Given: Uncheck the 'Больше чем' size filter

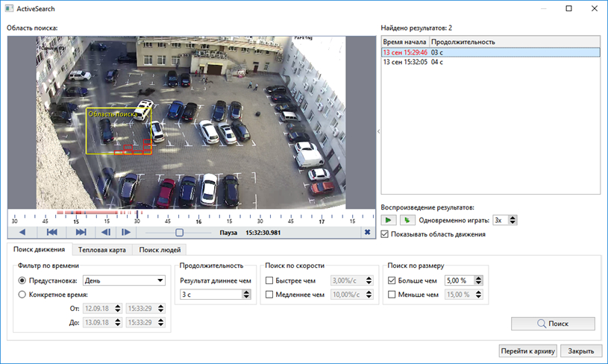Looking at the screenshot, I should 392,280.
